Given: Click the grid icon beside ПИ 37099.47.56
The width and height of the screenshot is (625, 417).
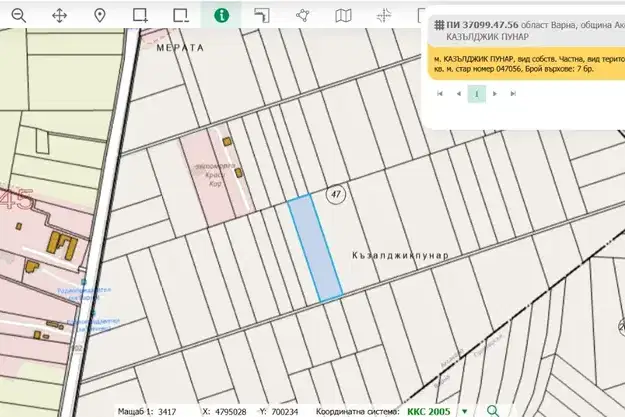Looking at the screenshot, I should click(x=439, y=25).
